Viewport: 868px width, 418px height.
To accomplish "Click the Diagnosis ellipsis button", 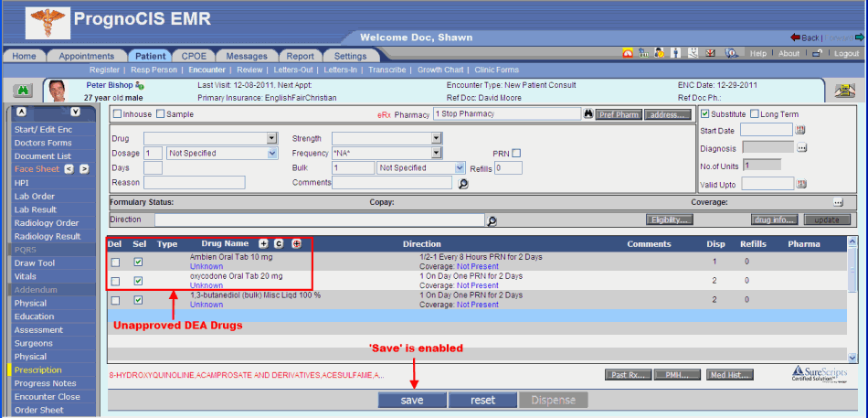I will coord(801,147).
